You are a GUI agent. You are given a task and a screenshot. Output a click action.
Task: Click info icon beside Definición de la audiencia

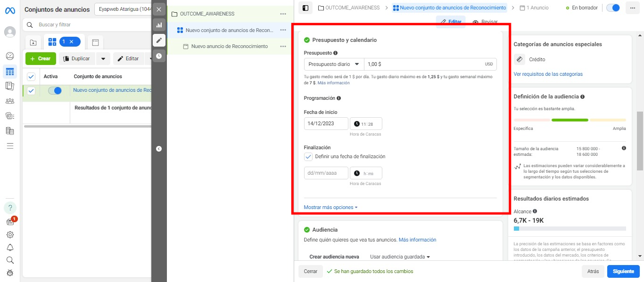(583, 97)
